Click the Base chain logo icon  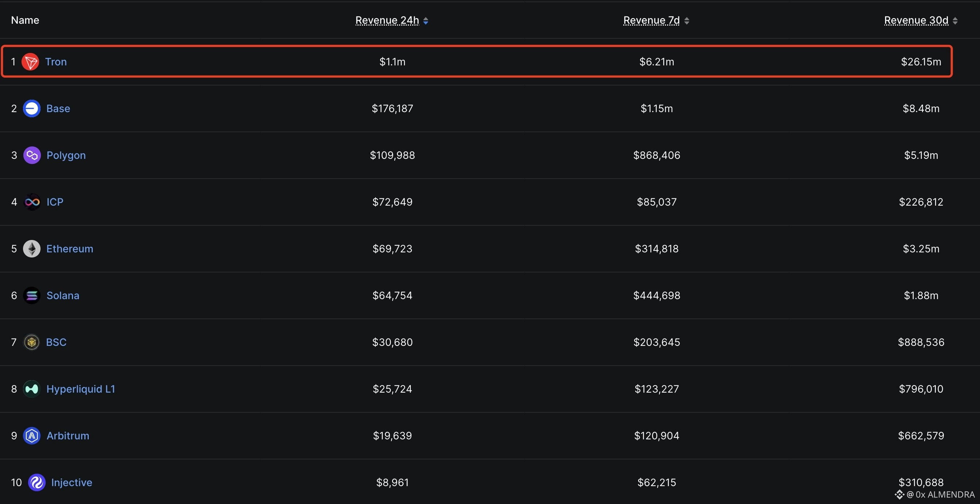pyautogui.click(x=31, y=108)
